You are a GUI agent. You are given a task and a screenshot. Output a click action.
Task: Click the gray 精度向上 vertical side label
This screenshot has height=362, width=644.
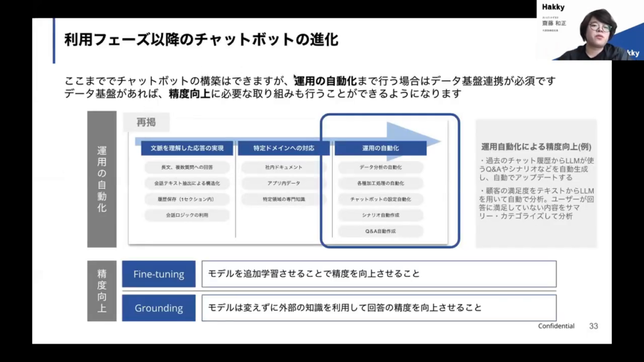[102, 291]
